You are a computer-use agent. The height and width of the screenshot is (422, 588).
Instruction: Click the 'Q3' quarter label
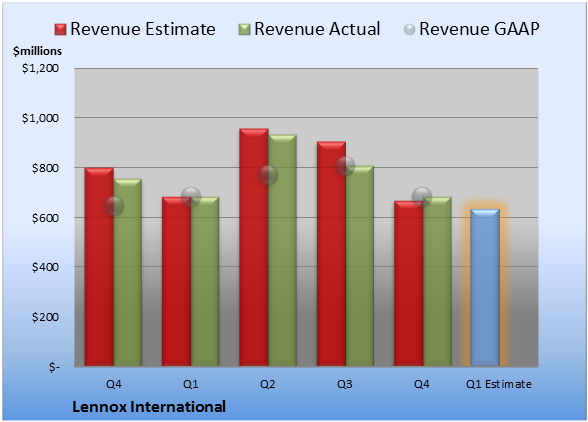point(345,384)
